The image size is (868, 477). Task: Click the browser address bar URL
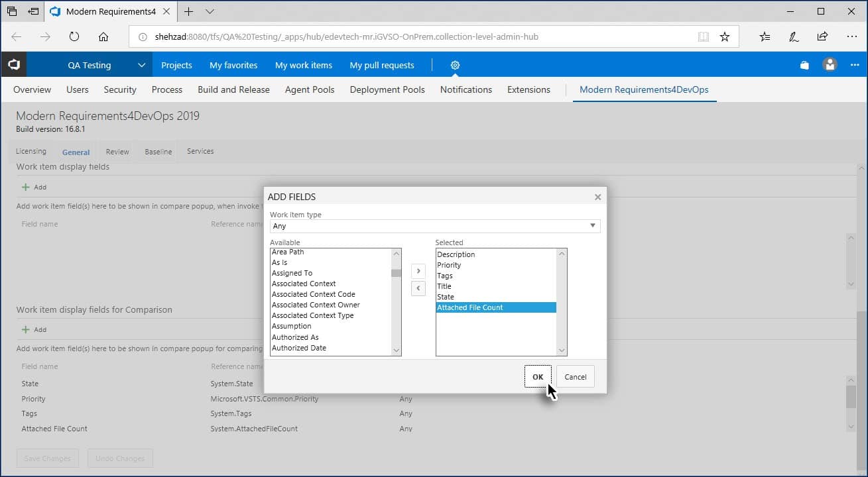click(347, 37)
